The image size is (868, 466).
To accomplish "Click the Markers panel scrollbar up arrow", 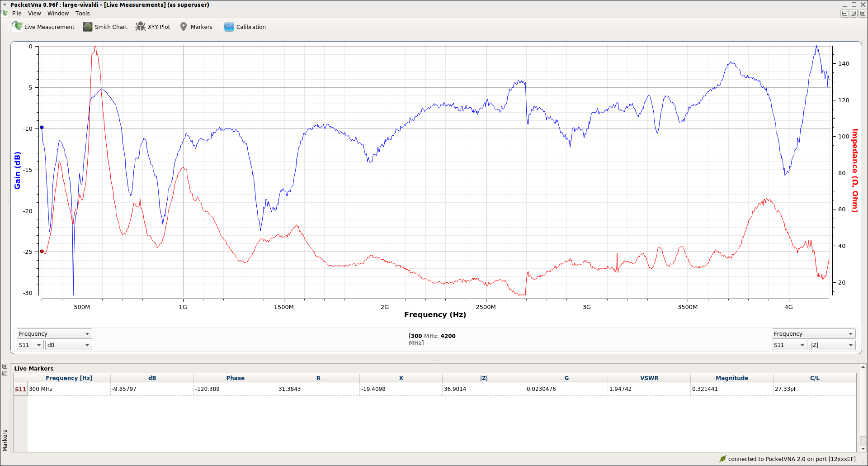I will [863, 367].
